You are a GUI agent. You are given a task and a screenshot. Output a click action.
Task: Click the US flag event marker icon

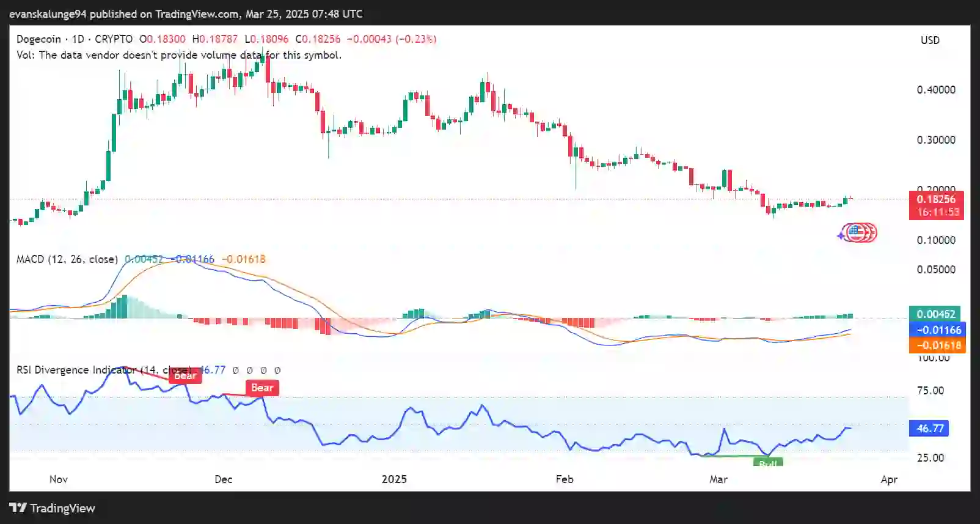point(856,232)
